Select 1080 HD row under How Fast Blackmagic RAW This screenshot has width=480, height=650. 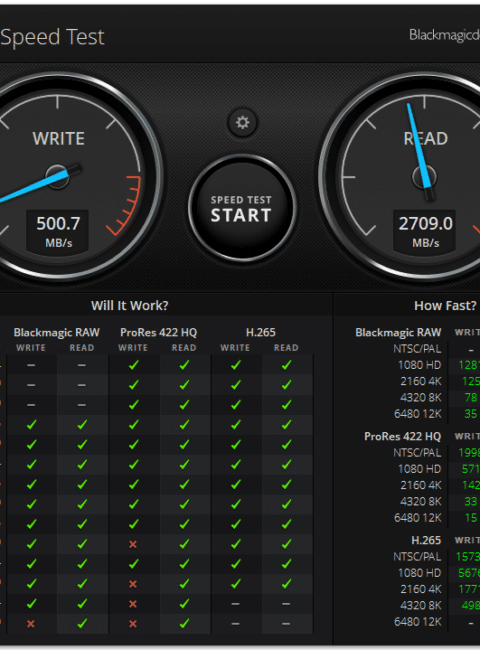pos(419,365)
